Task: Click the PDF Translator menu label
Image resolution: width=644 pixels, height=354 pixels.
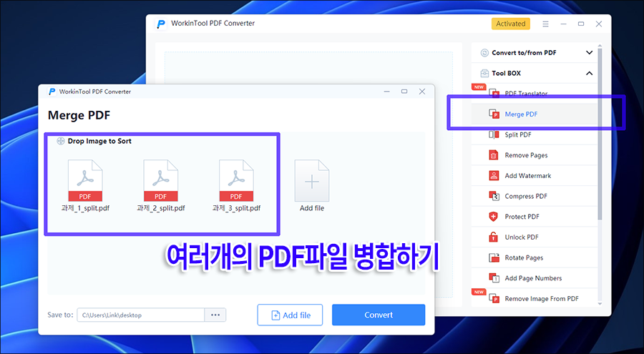Action: [526, 94]
